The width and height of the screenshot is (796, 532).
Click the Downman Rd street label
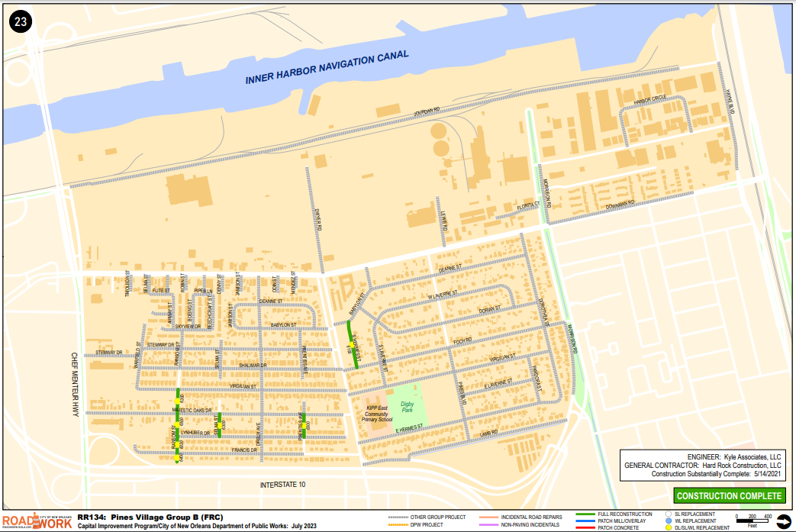pos(620,205)
